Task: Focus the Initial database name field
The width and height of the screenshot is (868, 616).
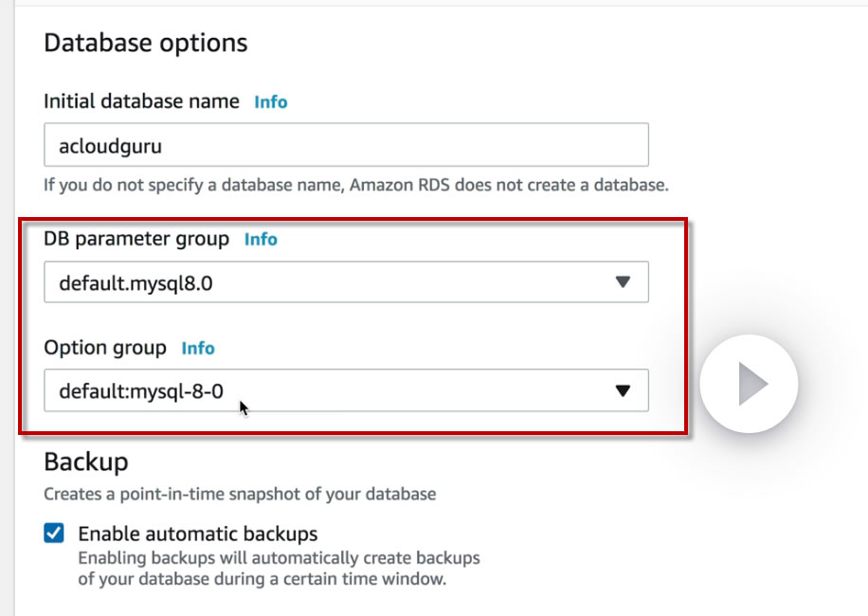Action: pyautogui.click(x=346, y=145)
